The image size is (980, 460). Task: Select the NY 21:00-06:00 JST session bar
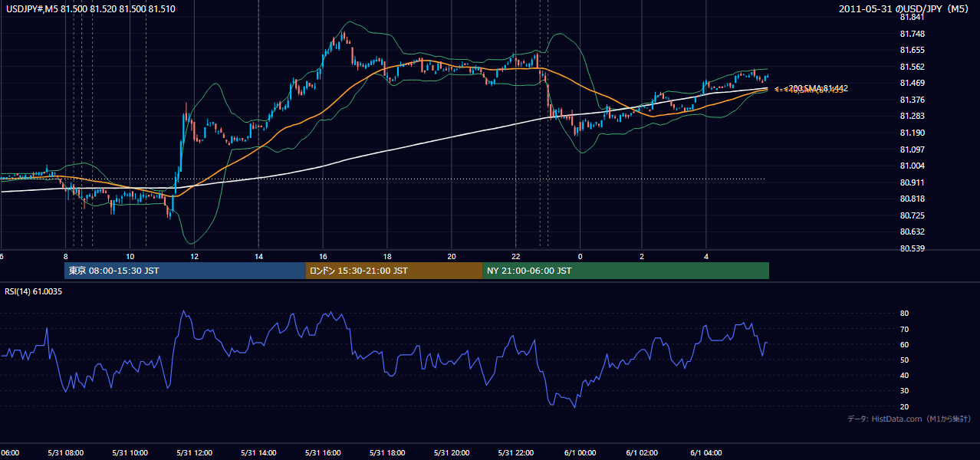click(x=626, y=271)
